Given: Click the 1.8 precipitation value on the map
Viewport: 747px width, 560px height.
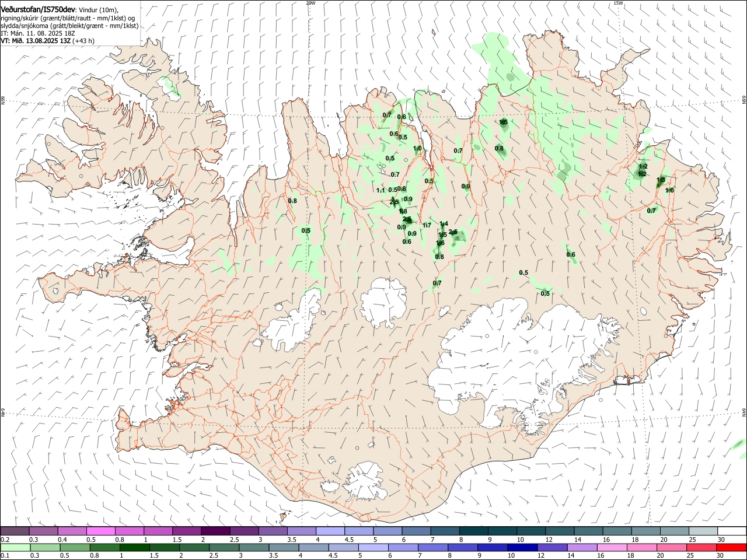Looking at the screenshot, I should [403, 211].
